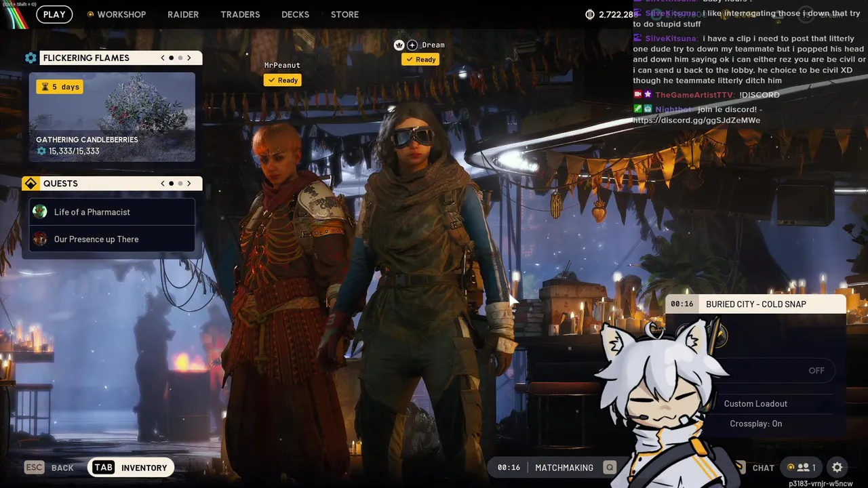Open the Gathering Candleberries event card
The height and width of the screenshot is (488, 868).
(112, 117)
